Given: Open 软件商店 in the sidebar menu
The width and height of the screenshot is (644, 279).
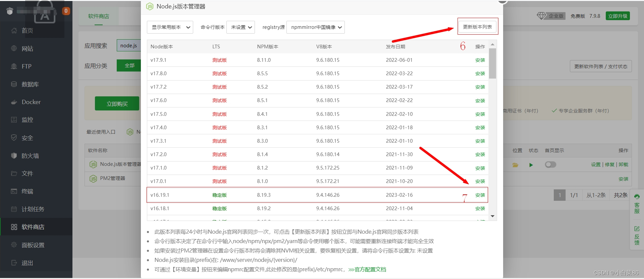Looking at the screenshot, I should [x=33, y=227].
